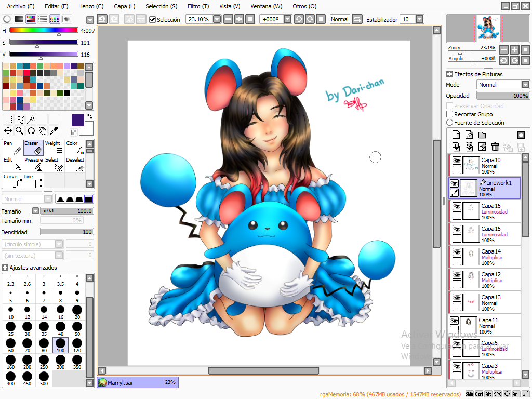Hide the Capa10 layer

457,161
